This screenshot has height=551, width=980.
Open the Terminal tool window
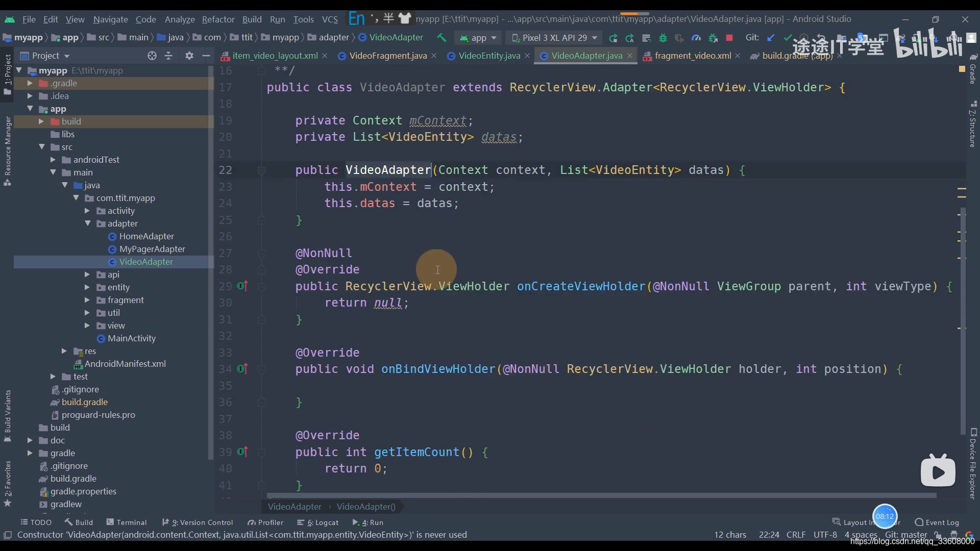127,522
